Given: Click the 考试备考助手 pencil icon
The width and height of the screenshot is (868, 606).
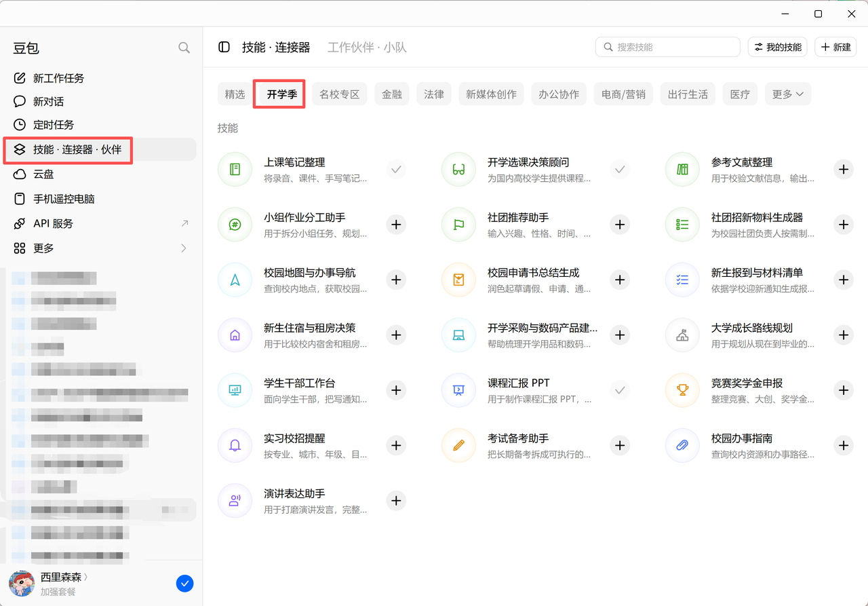Looking at the screenshot, I should pyautogui.click(x=458, y=445).
